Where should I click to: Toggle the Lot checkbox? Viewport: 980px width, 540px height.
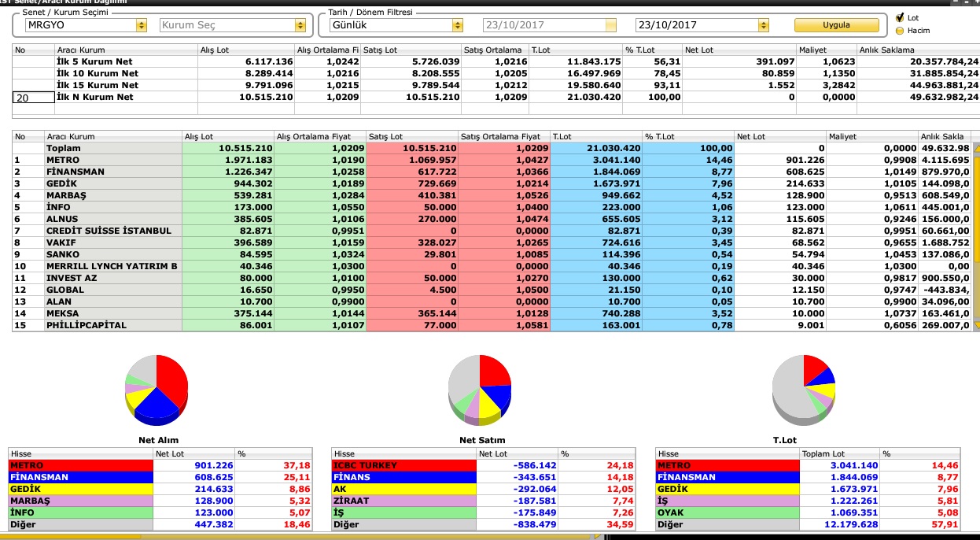click(x=900, y=17)
